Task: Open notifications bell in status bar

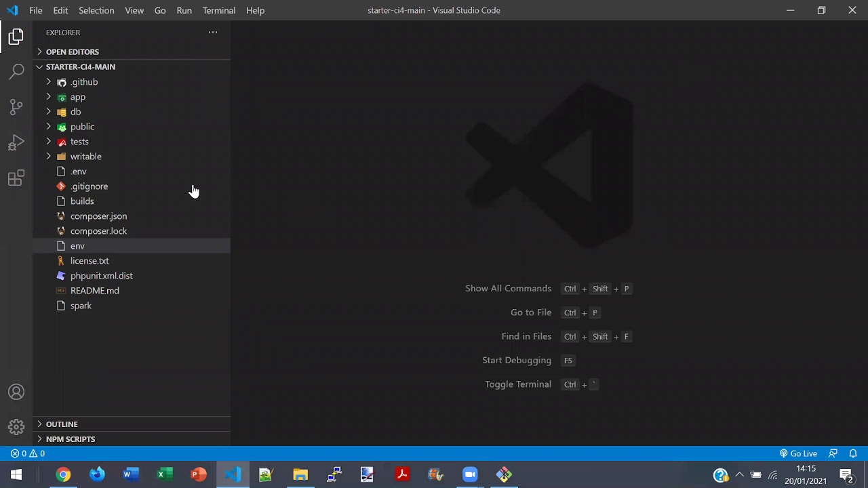Action: [x=854, y=453]
